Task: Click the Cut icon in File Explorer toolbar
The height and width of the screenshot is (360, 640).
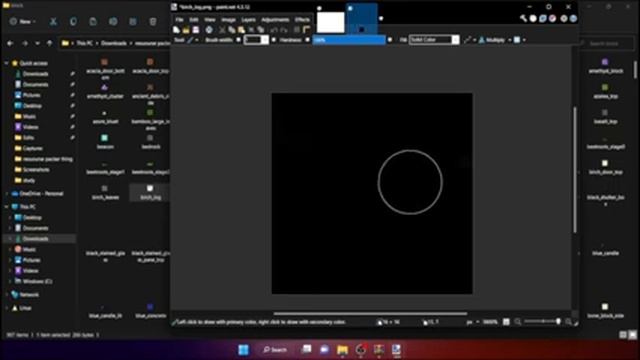Action: 53,21
